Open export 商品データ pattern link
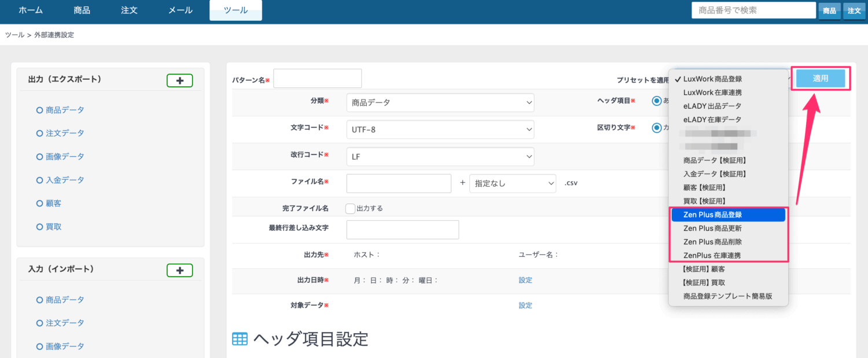Viewport: 868px width, 358px height. pos(65,110)
